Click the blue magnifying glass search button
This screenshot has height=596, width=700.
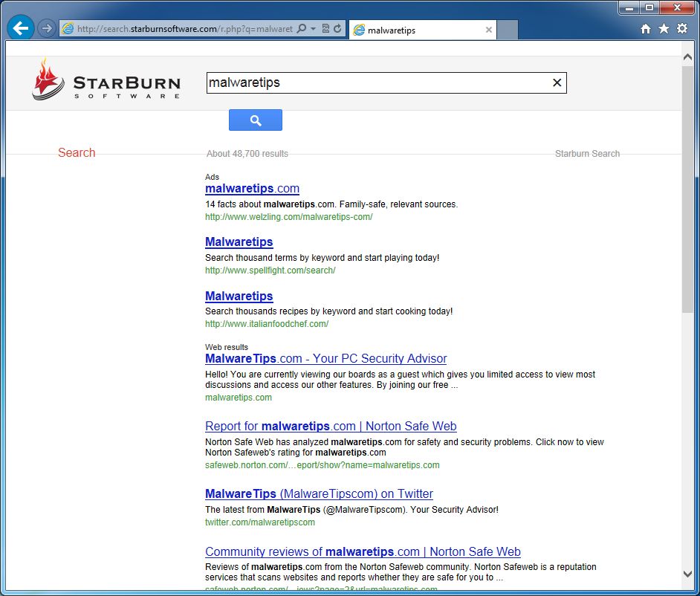(x=256, y=120)
